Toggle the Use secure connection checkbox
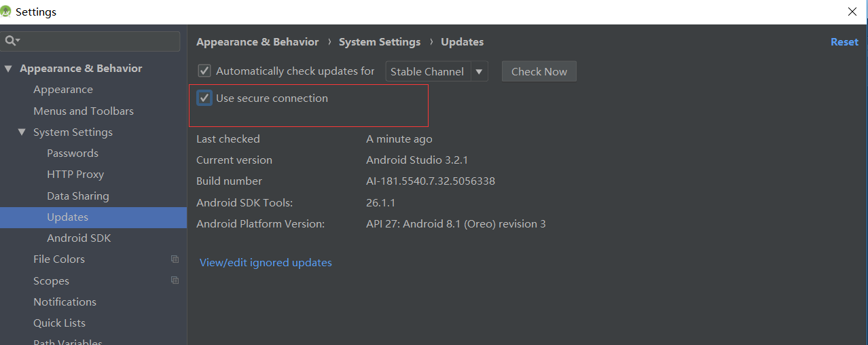This screenshot has width=868, height=345. click(x=204, y=98)
